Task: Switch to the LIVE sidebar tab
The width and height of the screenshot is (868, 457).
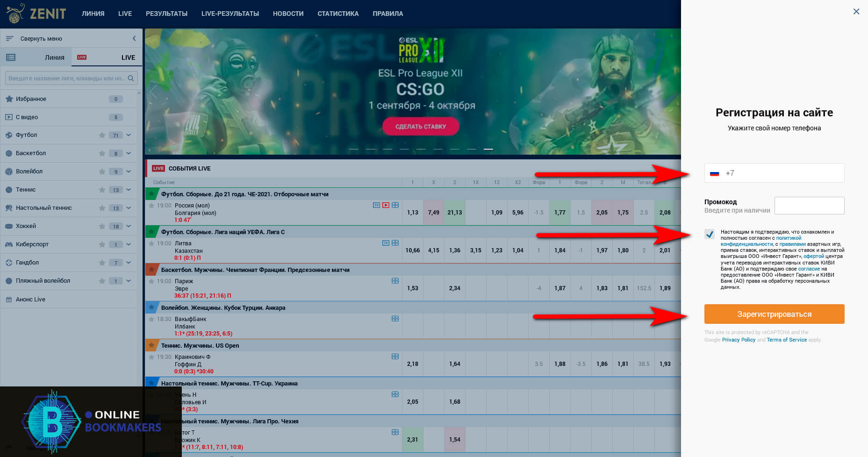Action: coord(107,57)
